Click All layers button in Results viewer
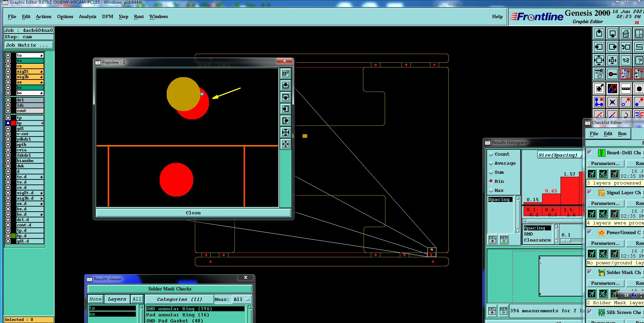Viewport: 644px width, 323px height. tap(137, 299)
